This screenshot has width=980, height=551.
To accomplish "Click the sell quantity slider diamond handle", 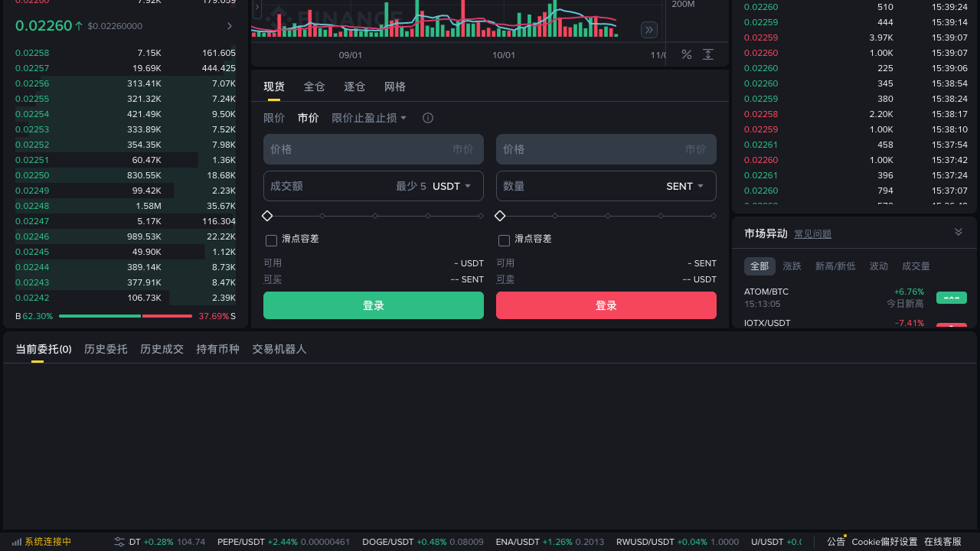I will click(500, 216).
